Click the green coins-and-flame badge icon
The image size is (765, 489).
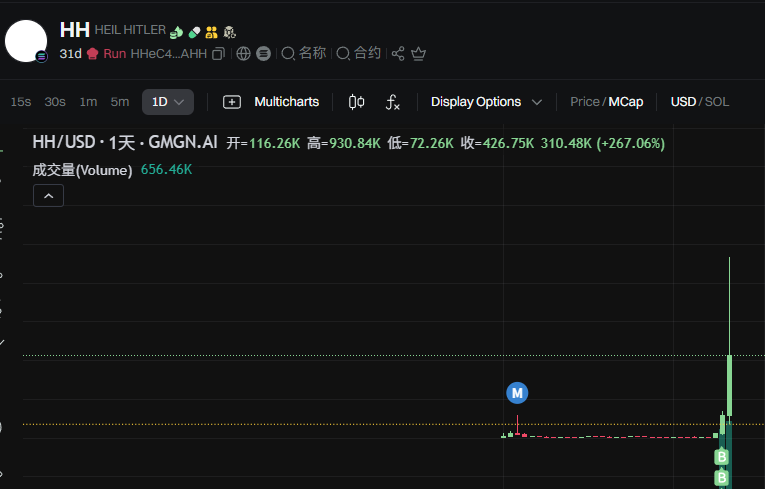tap(177, 32)
